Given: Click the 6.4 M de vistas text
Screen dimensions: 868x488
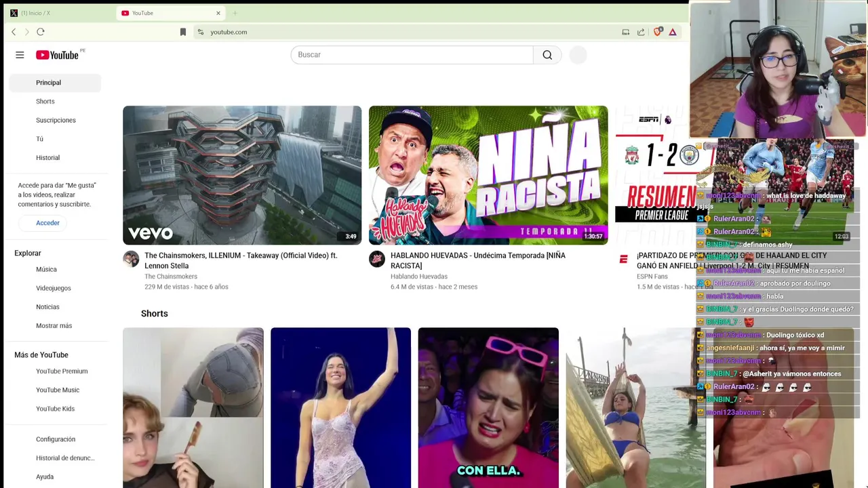Looking at the screenshot, I should click(x=412, y=287).
